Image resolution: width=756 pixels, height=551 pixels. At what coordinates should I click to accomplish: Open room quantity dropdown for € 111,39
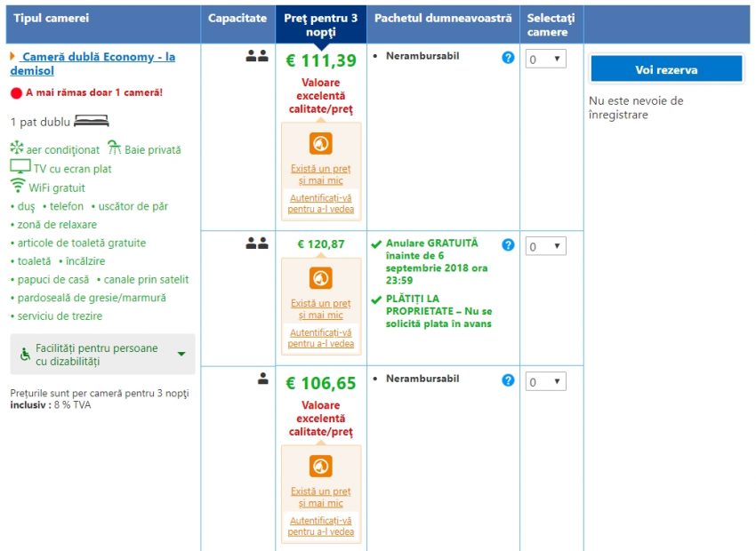pos(545,60)
